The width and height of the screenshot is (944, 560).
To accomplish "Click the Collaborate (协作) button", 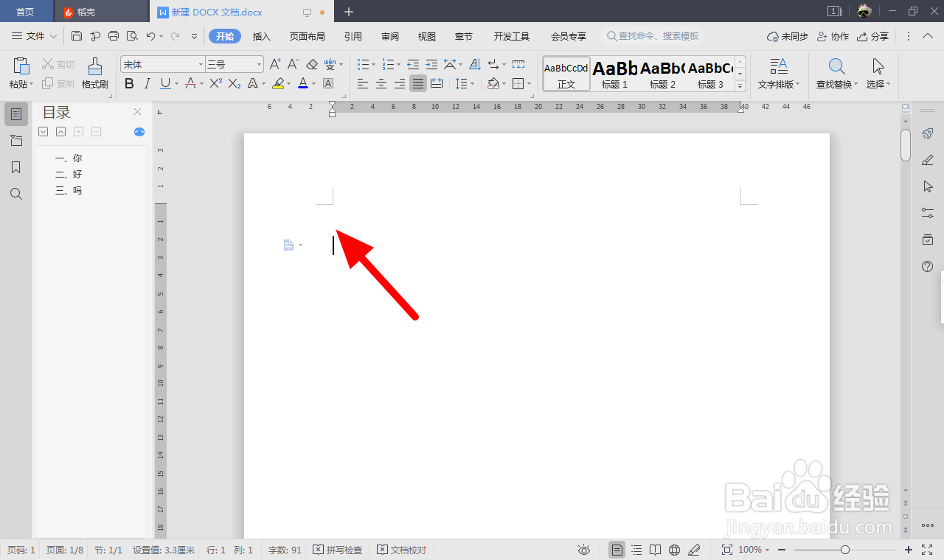I will [833, 36].
